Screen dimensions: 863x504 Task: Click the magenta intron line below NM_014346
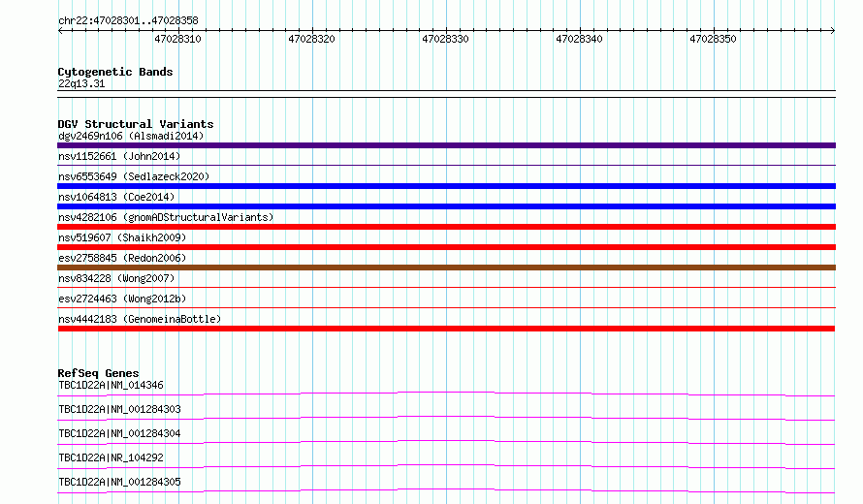[x=446, y=393]
